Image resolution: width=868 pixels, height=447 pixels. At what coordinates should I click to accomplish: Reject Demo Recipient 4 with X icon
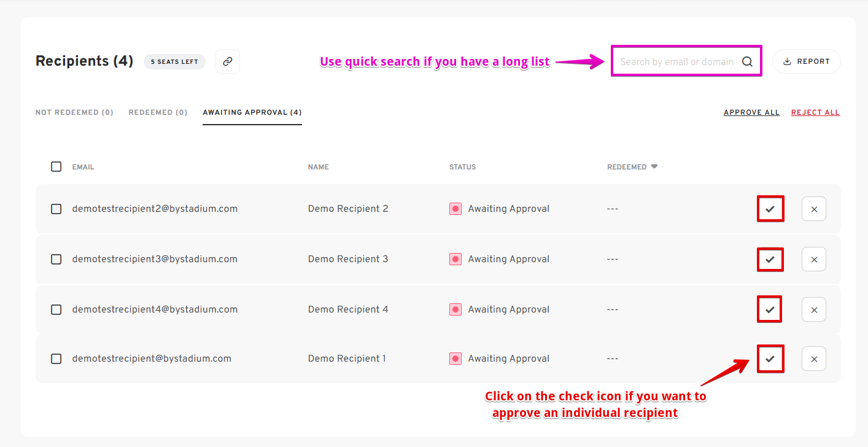point(814,309)
